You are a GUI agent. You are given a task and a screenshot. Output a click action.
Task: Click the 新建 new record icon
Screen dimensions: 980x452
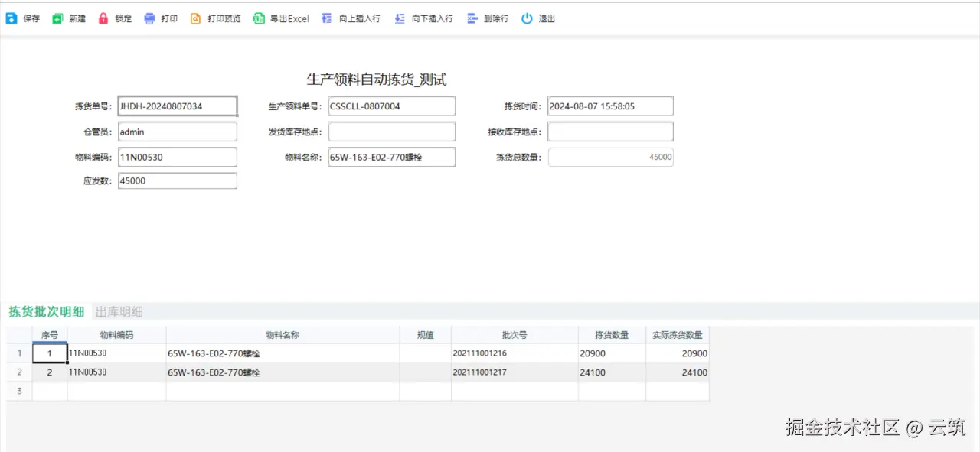coord(57,19)
